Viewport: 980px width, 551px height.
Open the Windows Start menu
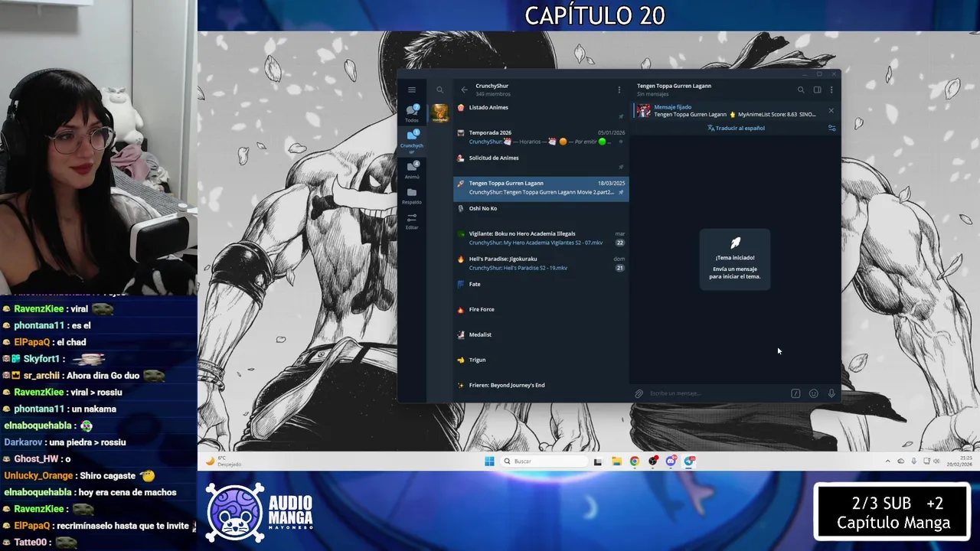(489, 461)
